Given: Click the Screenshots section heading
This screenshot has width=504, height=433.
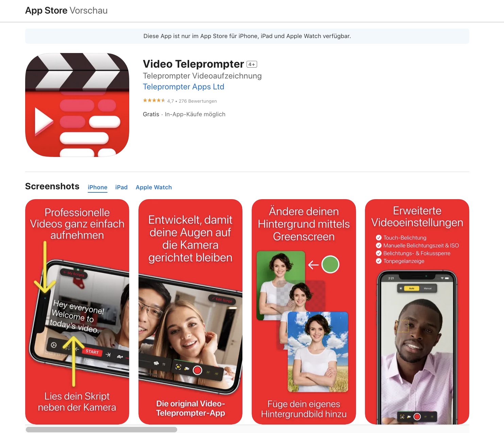Looking at the screenshot, I should coord(52,186).
